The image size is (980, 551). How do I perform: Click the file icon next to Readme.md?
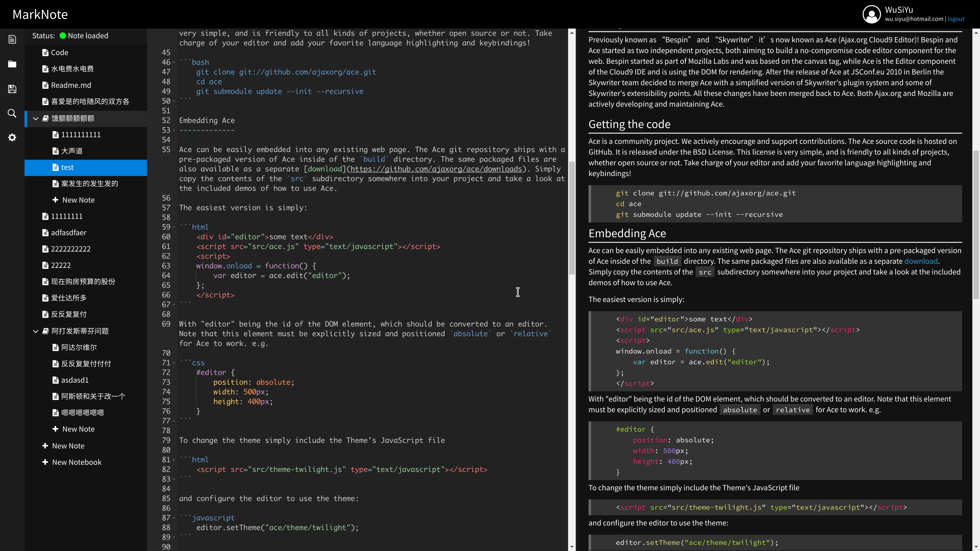(45, 85)
